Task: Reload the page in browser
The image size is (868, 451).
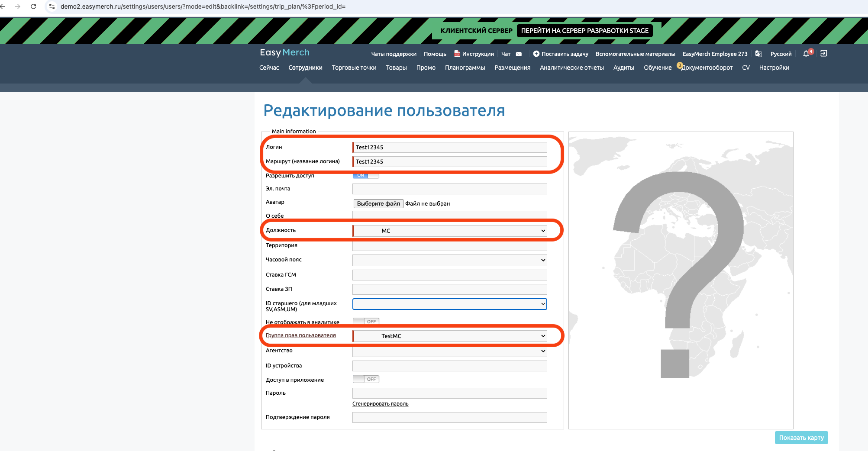Action: [33, 6]
